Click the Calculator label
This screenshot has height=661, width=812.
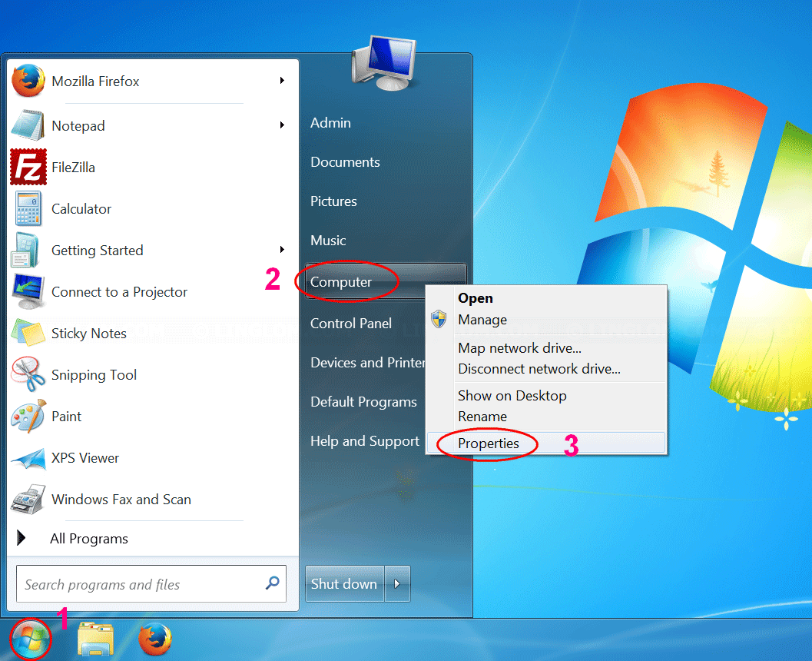81,209
